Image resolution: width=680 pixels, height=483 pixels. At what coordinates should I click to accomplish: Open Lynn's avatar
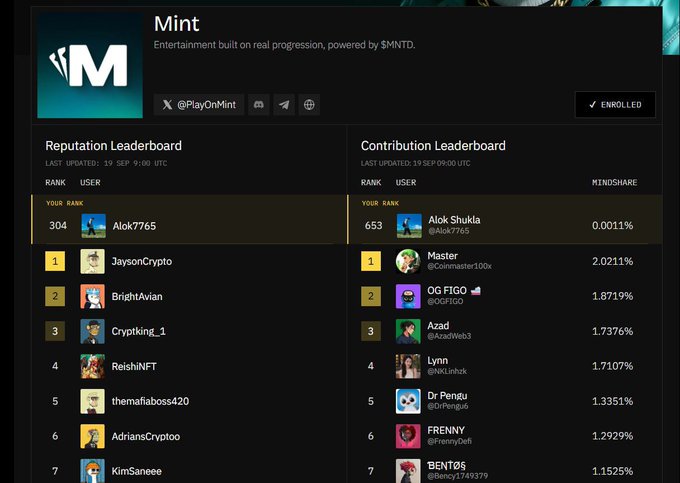pyautogui.click(x=408, y=366)
